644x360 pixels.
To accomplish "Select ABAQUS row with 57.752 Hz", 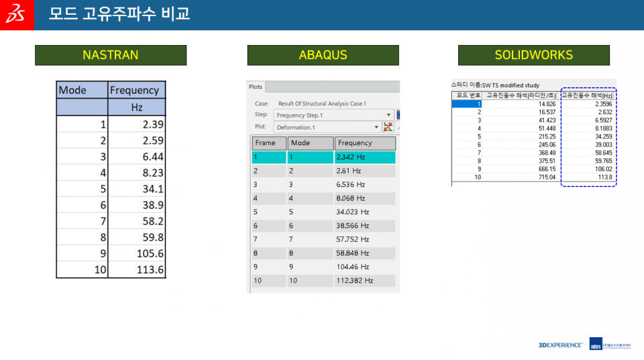I will tap(323, 240).
